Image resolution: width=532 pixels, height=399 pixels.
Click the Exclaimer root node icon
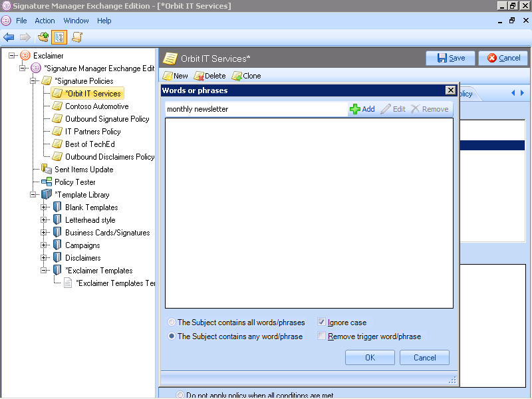(x=25, y=56)
